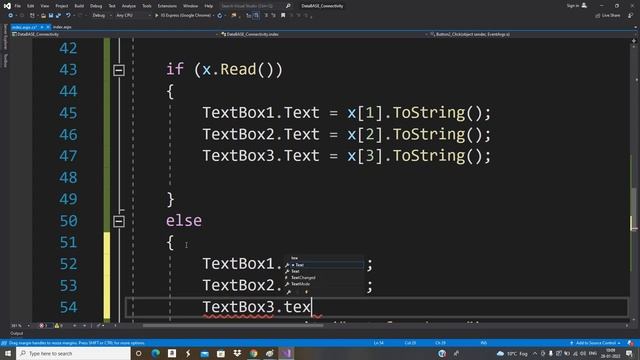Click line 45 TextBox1.Text assignment

[x=347, y=113]
